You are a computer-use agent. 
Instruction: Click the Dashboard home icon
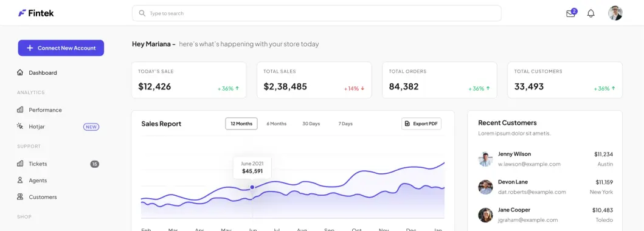coord(20,72)
